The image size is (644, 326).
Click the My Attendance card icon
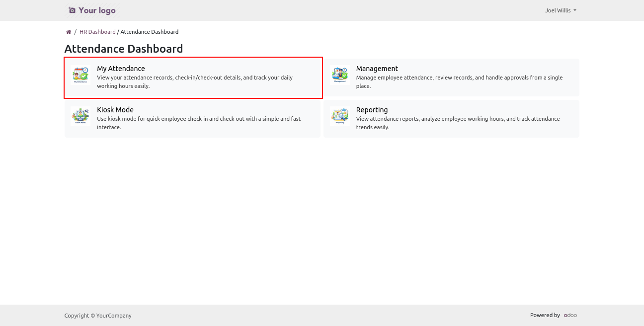[x=80, y=75]
